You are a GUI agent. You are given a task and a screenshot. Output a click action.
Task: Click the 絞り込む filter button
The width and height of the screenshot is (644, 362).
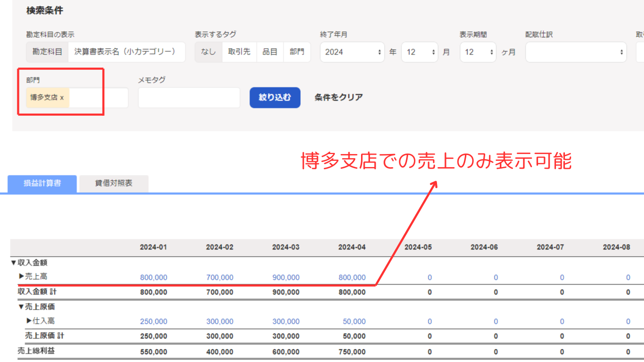pos(275,97)
